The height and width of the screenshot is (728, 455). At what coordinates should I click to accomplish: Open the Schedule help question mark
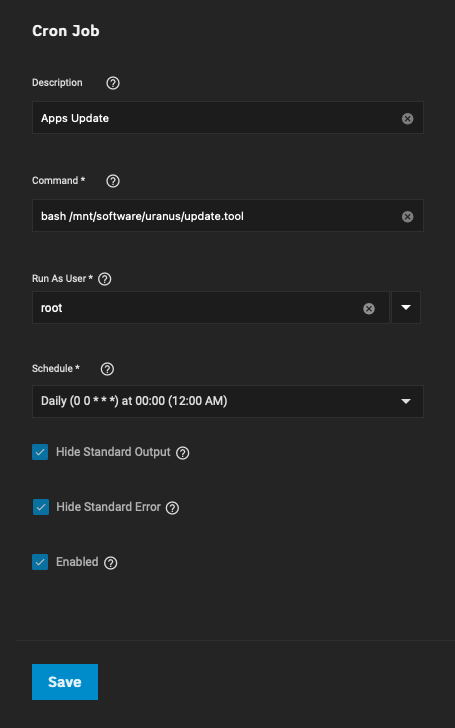pos(107,369)
